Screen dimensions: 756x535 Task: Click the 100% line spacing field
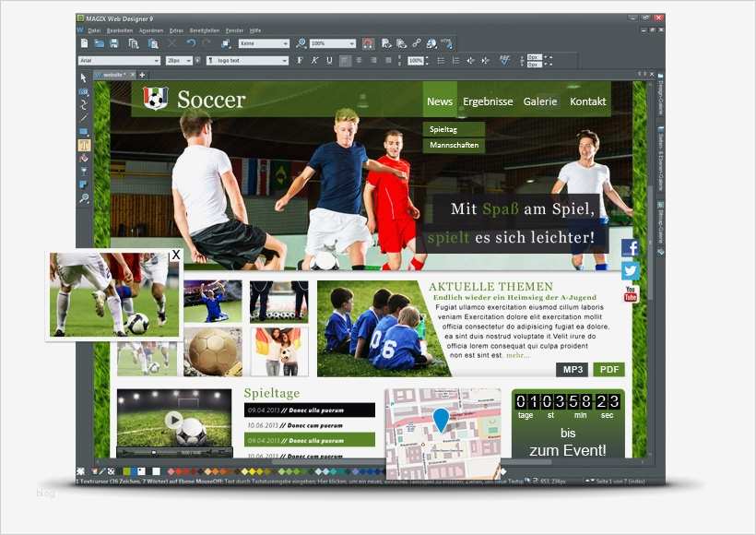click(x=415, y=60)
